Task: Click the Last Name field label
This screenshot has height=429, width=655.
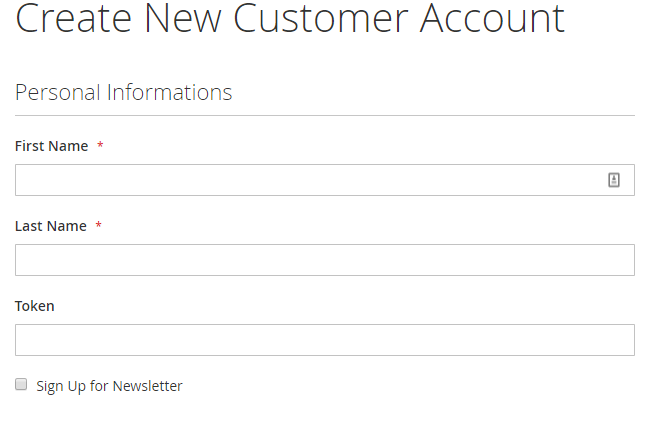Action: coord(50,226)
